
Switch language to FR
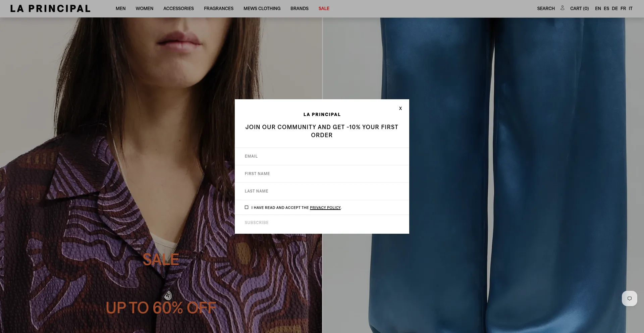pos(623,8)
